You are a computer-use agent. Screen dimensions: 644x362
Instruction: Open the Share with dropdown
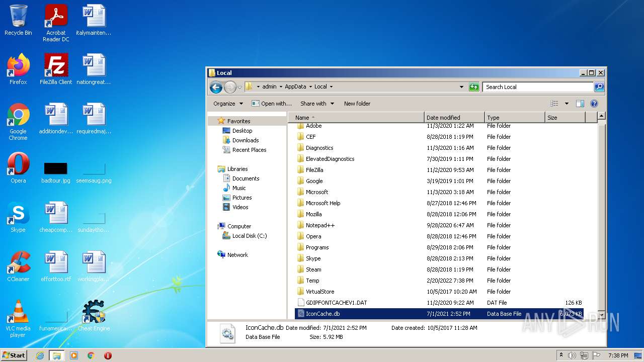tap(317, 104)
